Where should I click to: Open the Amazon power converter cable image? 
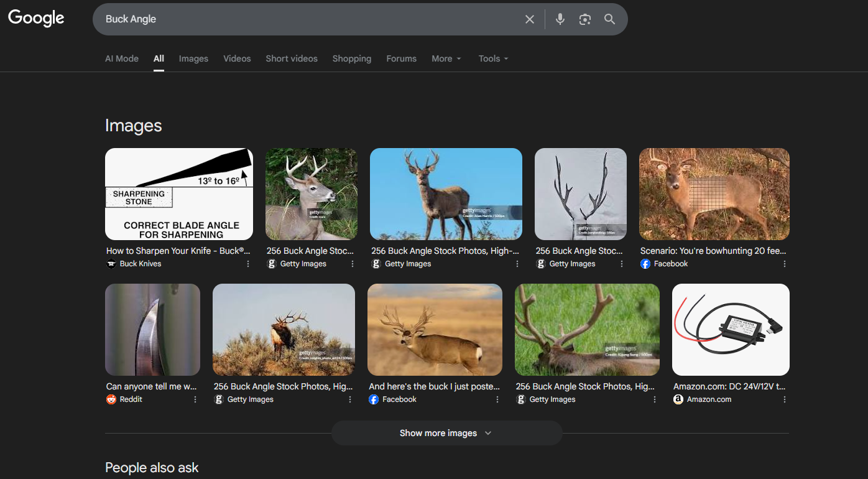pos(731,330)
